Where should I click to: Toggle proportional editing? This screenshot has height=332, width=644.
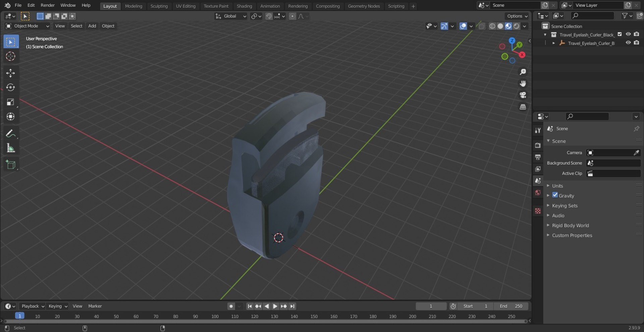(292, 16)
